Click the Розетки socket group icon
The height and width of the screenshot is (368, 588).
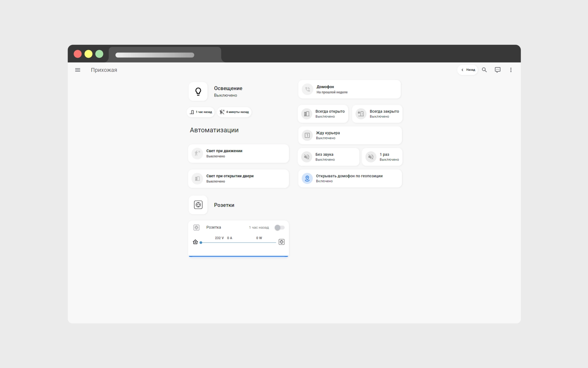[x=198, y=205]
